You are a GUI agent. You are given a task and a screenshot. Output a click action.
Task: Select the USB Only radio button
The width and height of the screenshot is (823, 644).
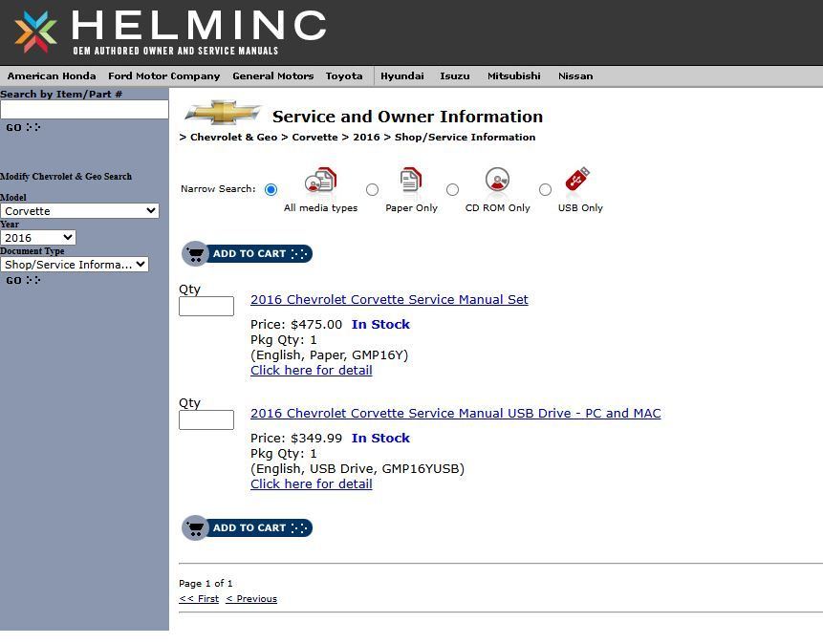pos(545,189)
